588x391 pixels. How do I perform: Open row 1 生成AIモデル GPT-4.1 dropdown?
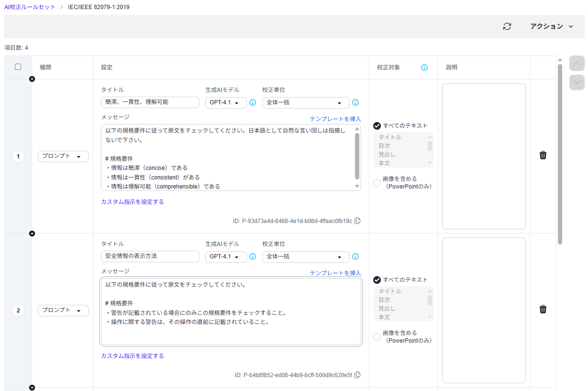click(226, 103)
